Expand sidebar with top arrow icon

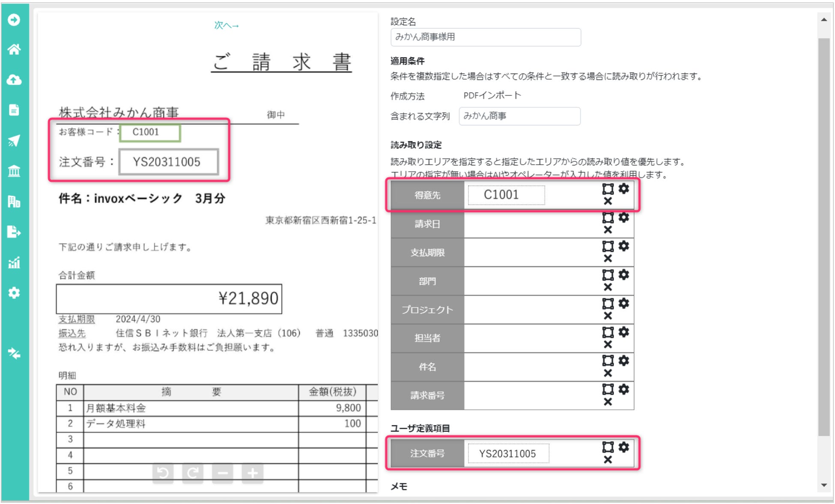coord(14,20)
